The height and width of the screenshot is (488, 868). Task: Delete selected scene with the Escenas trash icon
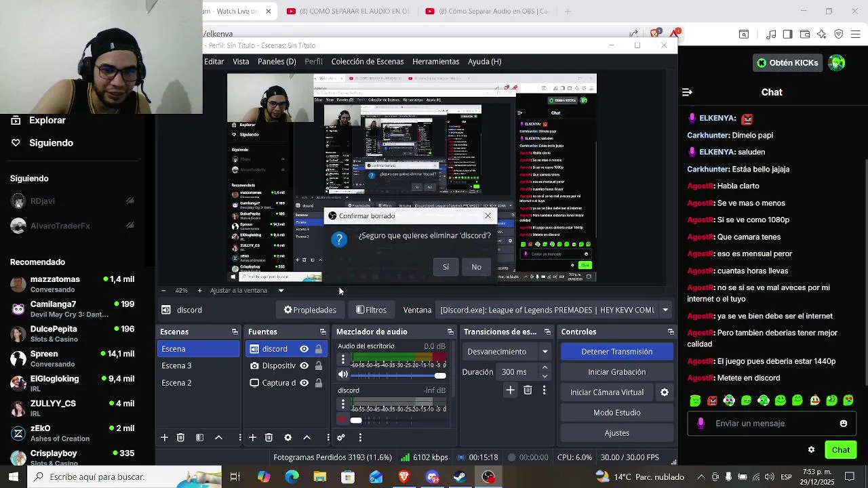click(180, 438)
